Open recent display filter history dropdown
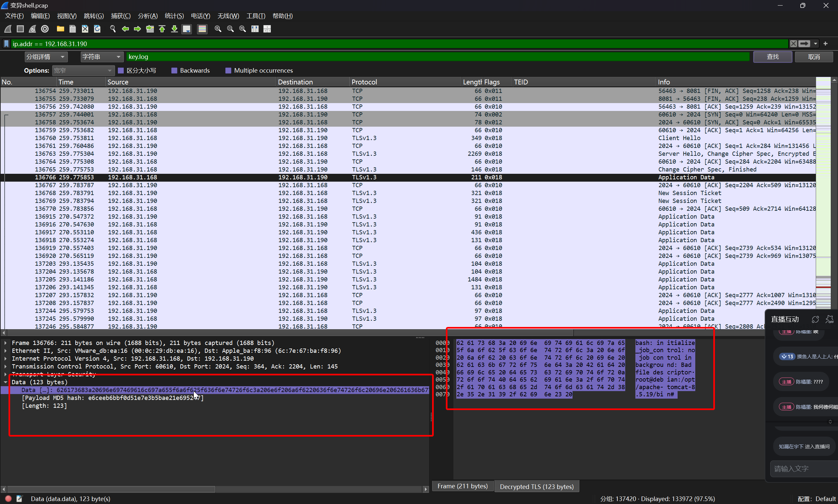Viewport: 838px width, 504px height. coord(815,44)
